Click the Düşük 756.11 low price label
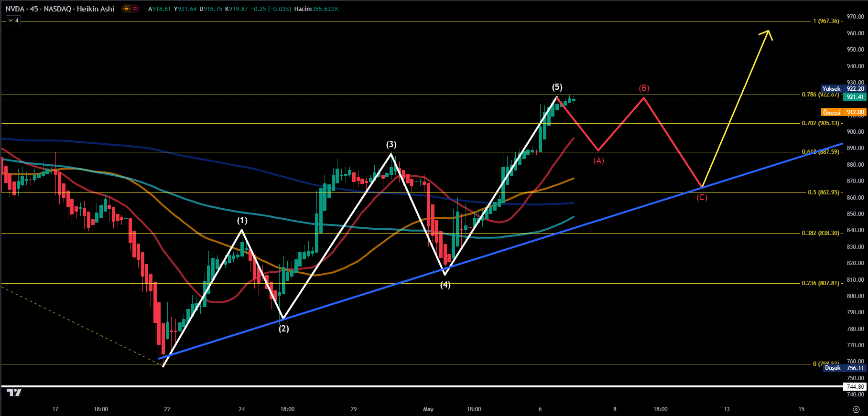The height and width of the screenshot is (416, 868). pyautogui.click(x=845, y=368)
